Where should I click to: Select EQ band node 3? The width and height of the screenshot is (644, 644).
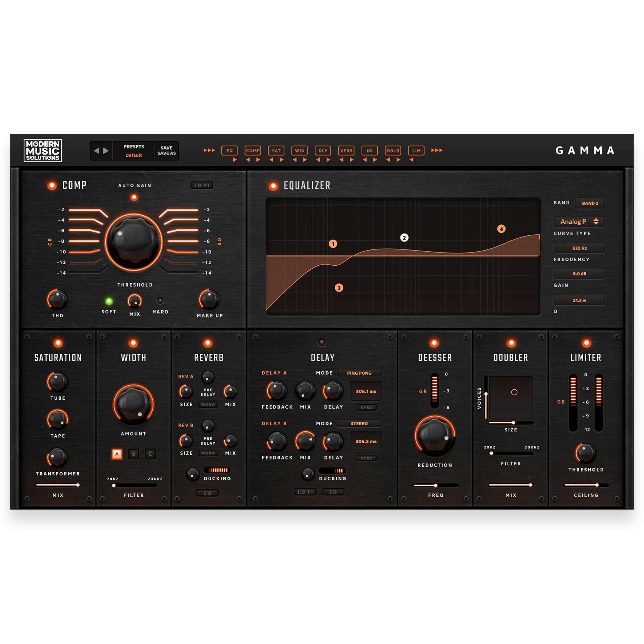(x=339, y=288)
